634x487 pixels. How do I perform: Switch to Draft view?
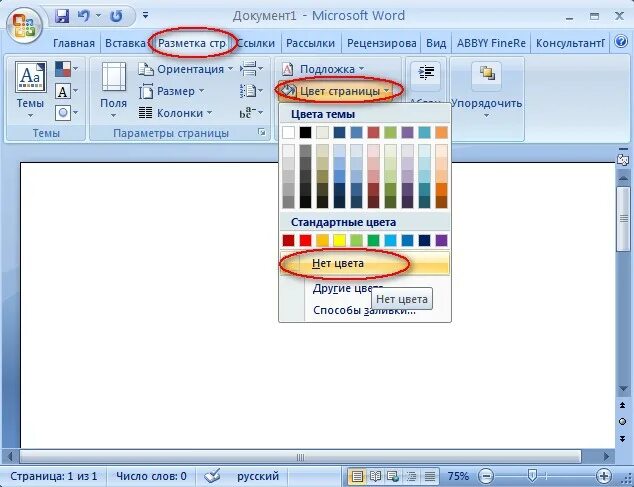point(429,476)
